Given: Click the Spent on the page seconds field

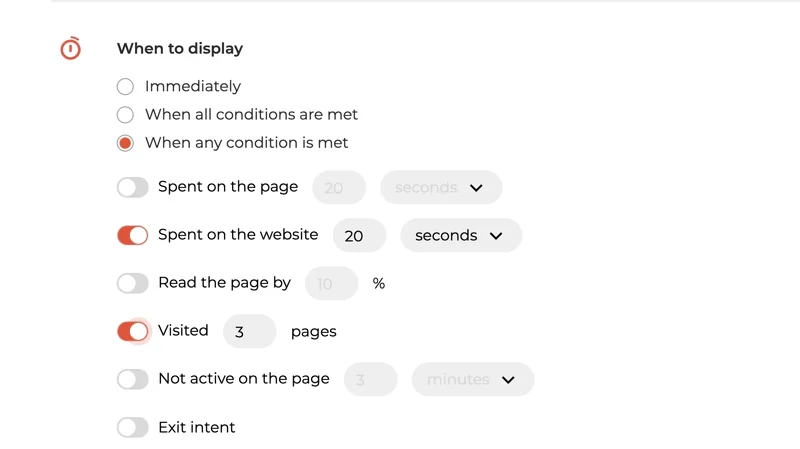Looking at the screenshot, I should click(x=339, y=187).
